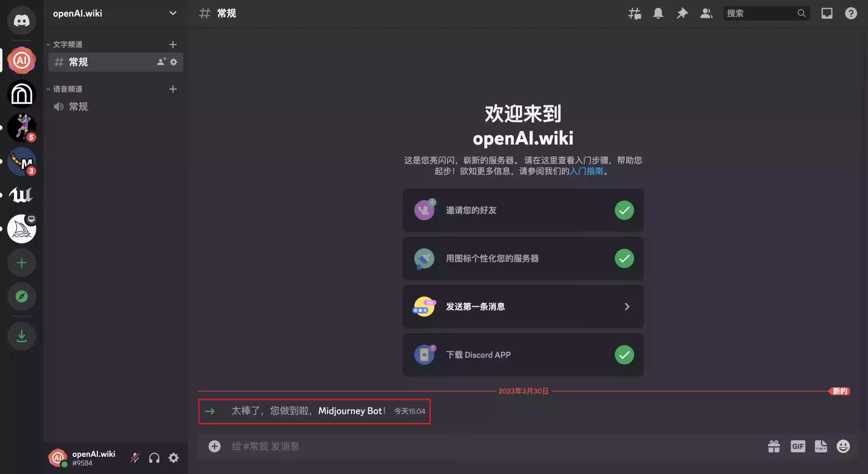Click the GIF button in message bar
Screen dimensions: 868x474
(x=797, y=446)
